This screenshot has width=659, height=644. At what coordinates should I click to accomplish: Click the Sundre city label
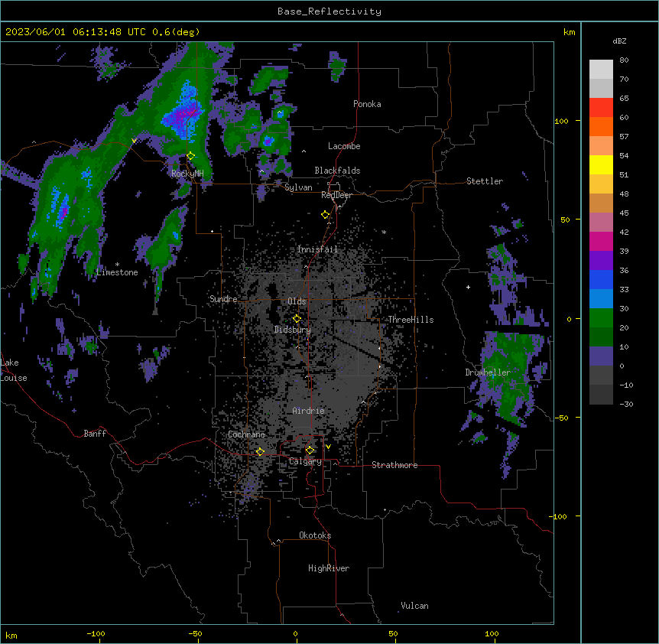[x=223, y=299]
